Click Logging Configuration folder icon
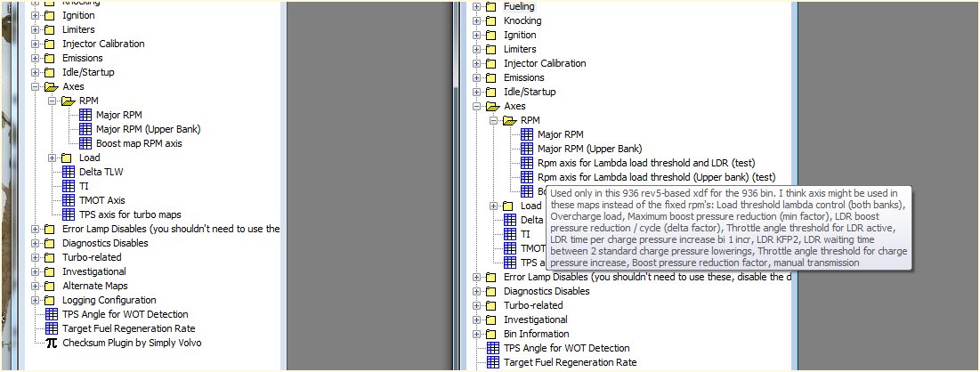Image resolution: width=980 pixels, height=372 pixels. 50,300
